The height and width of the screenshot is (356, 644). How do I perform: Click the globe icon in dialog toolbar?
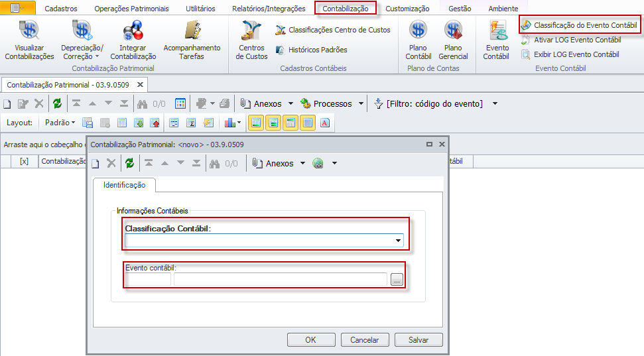coord(318,164)
